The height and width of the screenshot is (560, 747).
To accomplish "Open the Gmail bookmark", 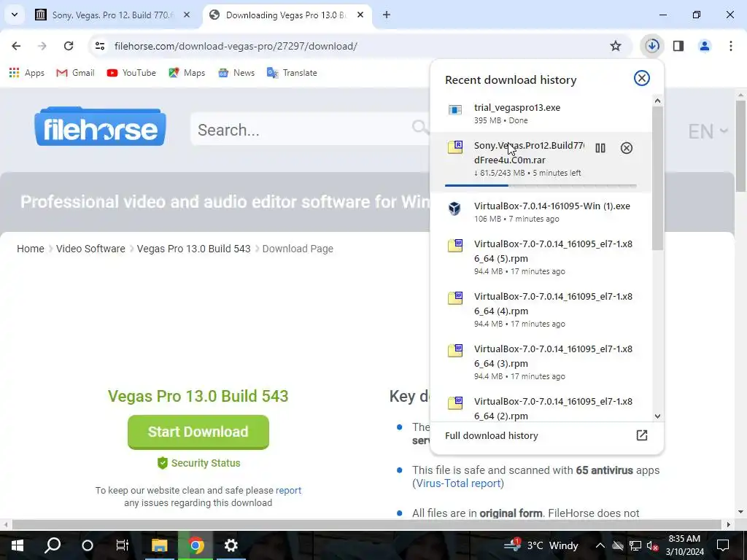I will (75, 73).
